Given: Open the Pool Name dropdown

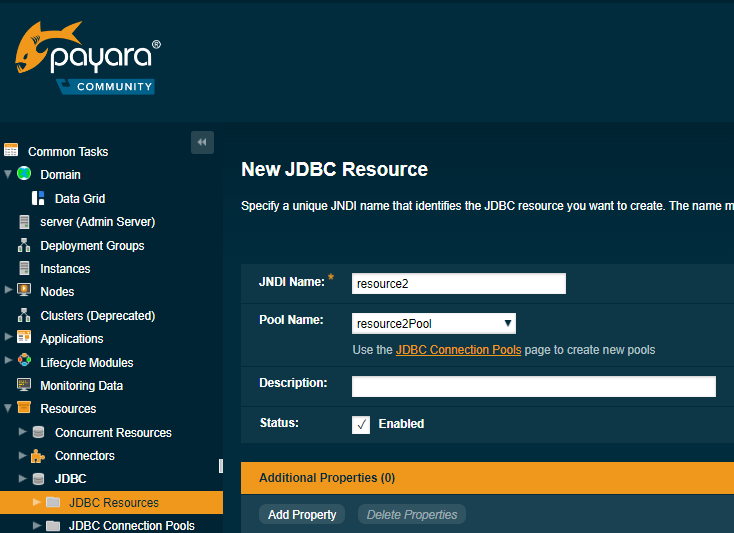Looking at the screenshot, I should (x=434, y=323).
